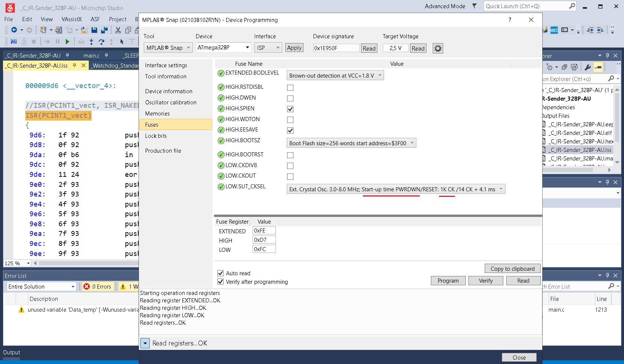The height and width of the screenshot is (364, 624).
Task: Click the increase indent icon
Action: point(600,30)
